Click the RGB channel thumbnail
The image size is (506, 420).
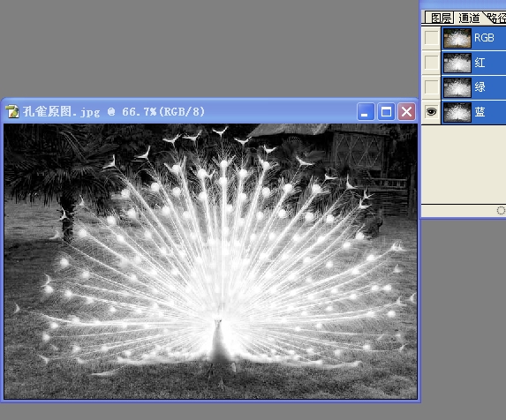(457, 38)
